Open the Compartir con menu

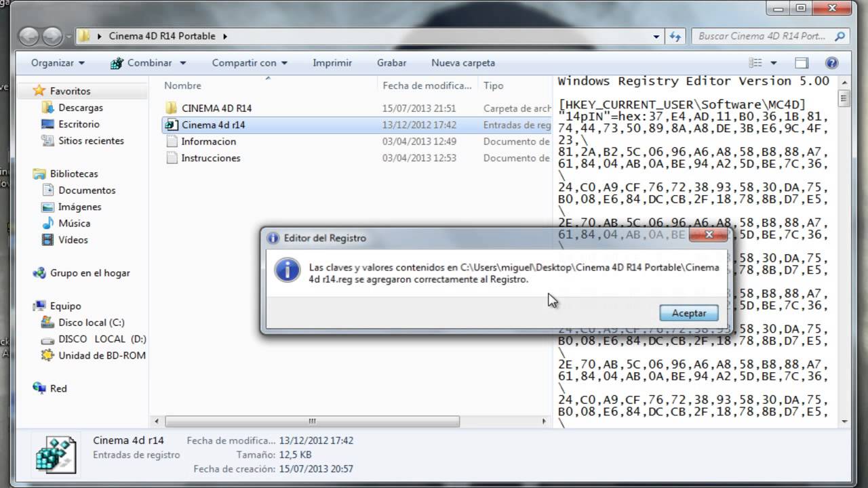pos(250,62)
